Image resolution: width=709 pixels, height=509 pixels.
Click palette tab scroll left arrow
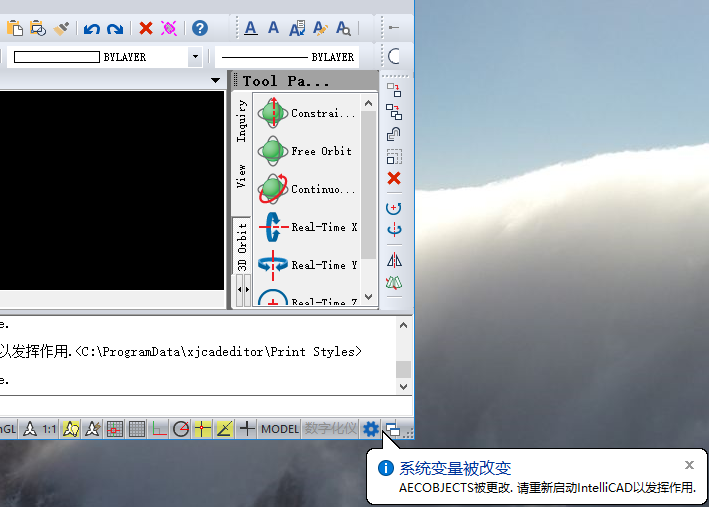(240, 290)
